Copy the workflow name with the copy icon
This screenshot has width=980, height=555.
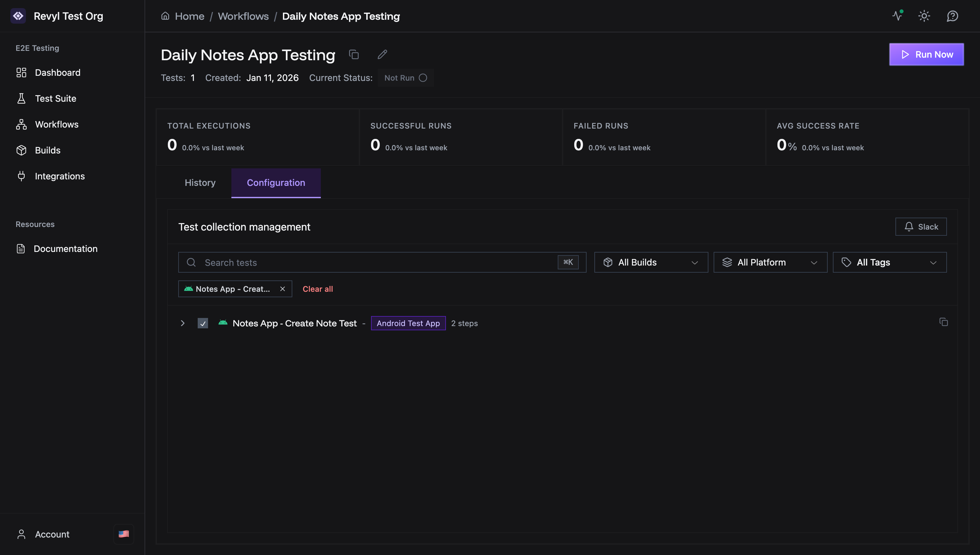coord(354,54)
